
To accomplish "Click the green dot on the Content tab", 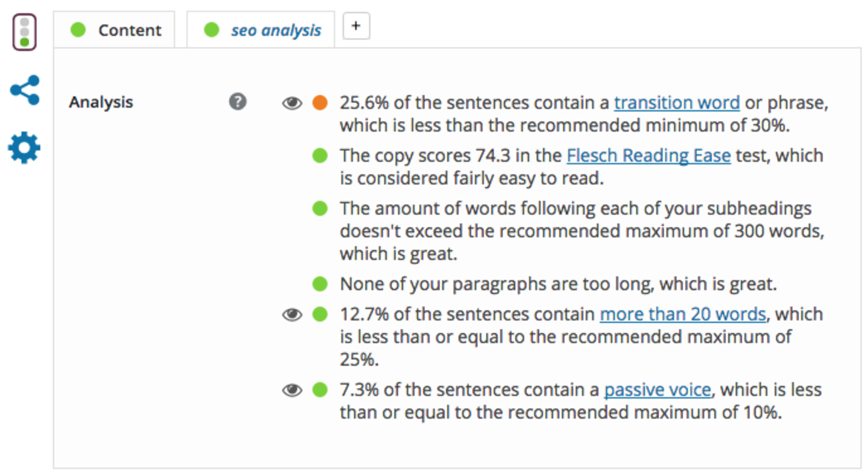I will [78, 30].
